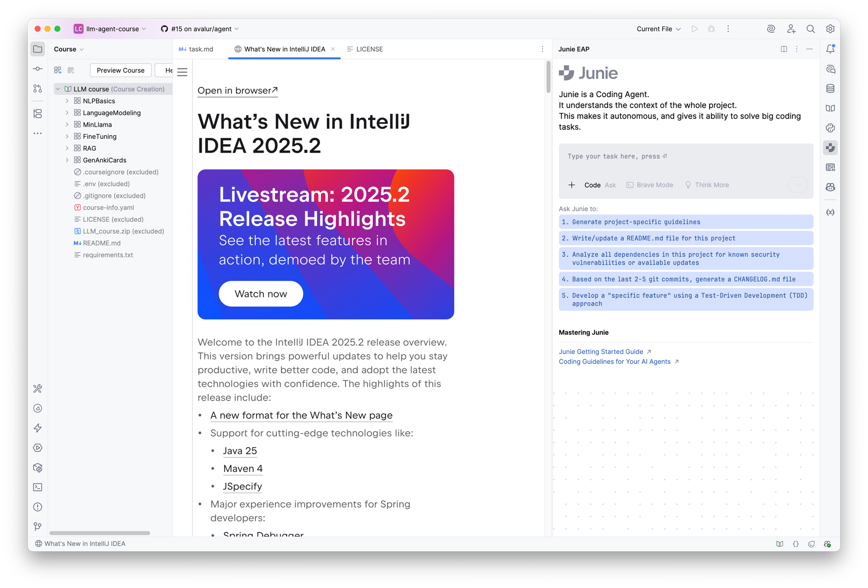The image size is (868, 588).
Task: Open the Current File run configuration dropdown
Action: pyautogui.click(x=658, y=29)
